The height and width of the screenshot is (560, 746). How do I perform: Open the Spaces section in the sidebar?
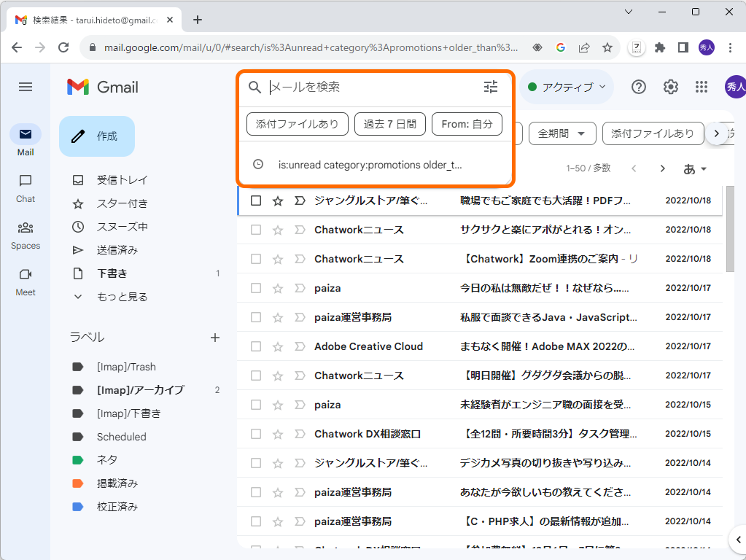(x=25, y=234)
